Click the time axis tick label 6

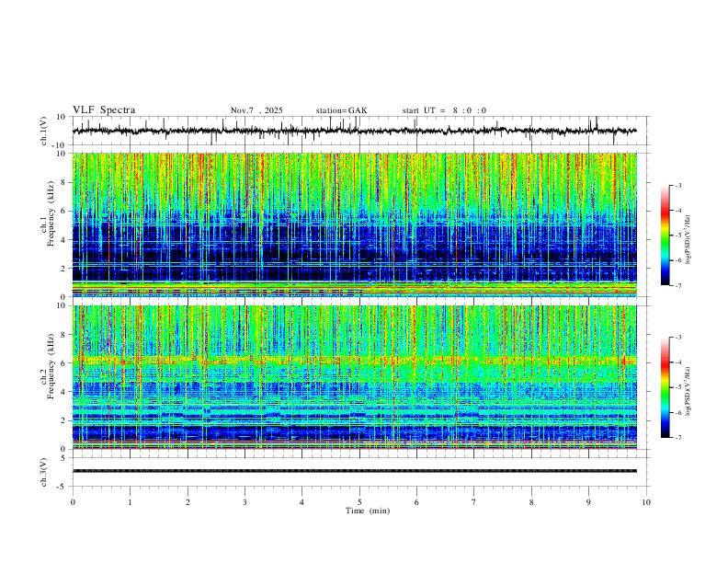point(416,502)
